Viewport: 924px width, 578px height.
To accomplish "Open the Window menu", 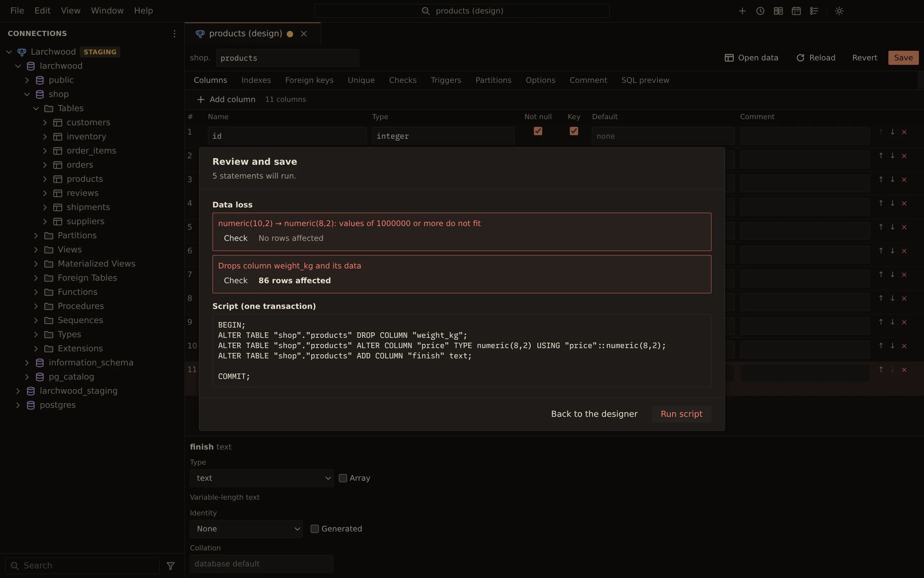I will pos(107,11).
